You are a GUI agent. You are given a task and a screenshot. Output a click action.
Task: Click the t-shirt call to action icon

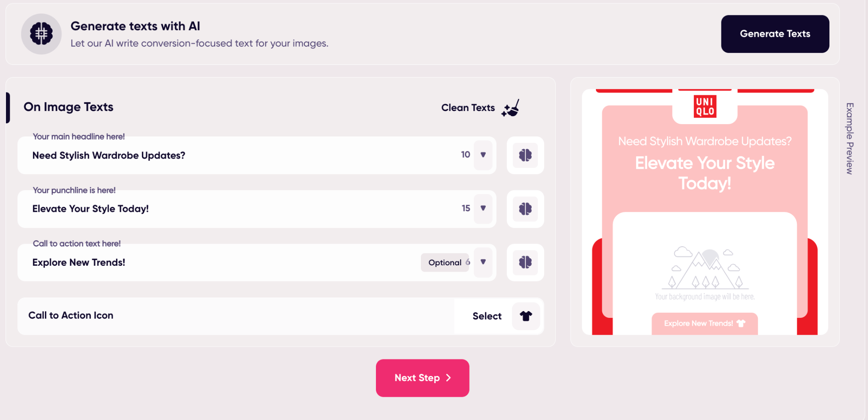click(526, 316)
